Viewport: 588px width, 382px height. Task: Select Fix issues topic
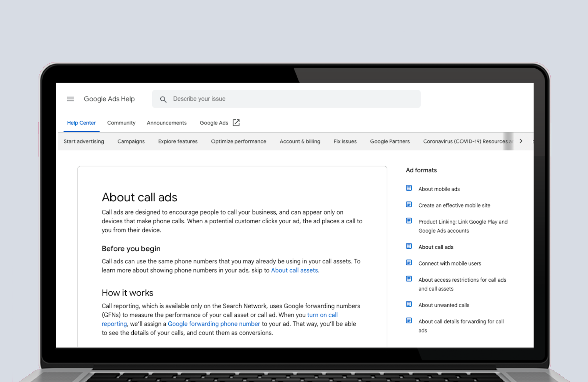345,141
